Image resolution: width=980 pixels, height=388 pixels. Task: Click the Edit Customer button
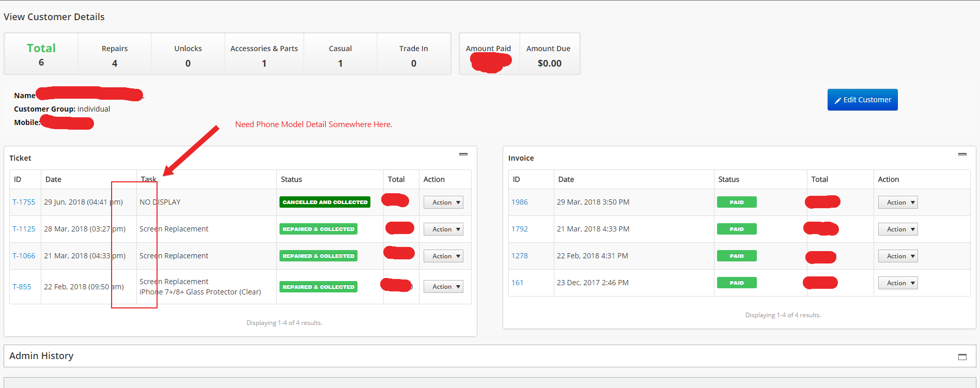coord(863,100)
